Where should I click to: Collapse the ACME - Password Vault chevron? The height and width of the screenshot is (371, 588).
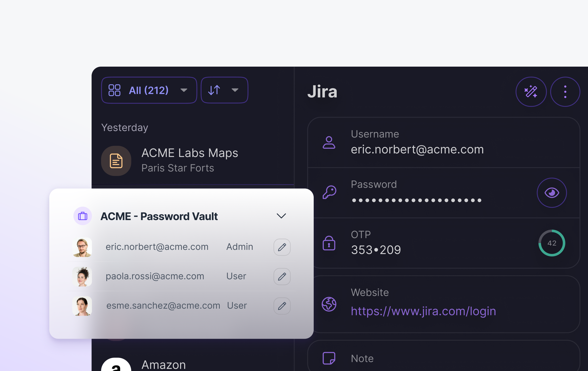tap(281, 216)
